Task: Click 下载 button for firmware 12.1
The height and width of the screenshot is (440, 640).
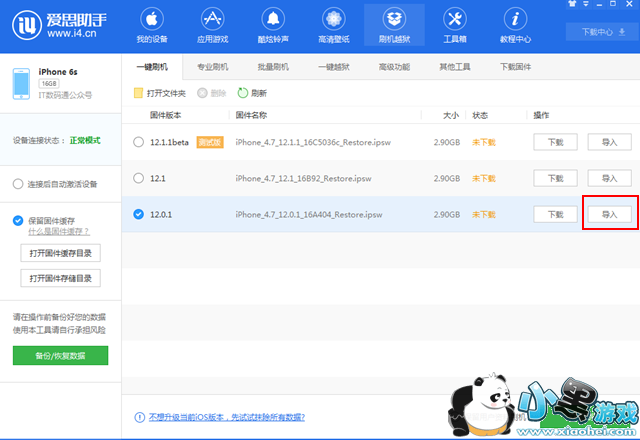Action: pos(555,178)
